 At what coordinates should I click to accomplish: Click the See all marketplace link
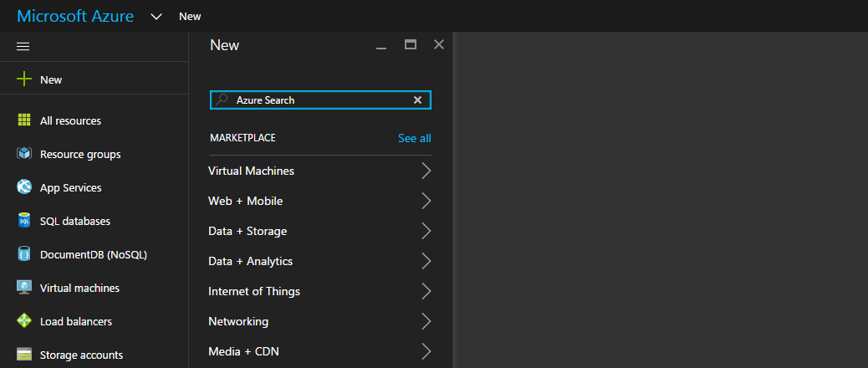(x=415, y=138)
